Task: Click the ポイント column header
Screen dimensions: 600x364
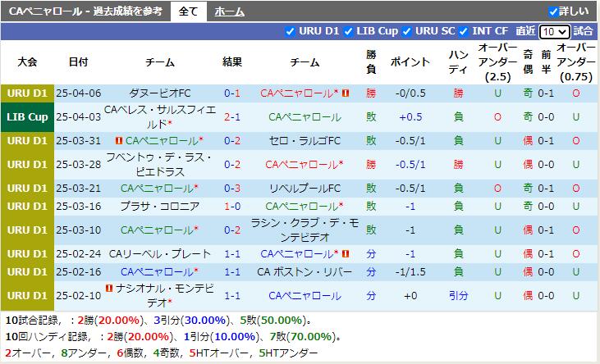Action: point(410,62)
